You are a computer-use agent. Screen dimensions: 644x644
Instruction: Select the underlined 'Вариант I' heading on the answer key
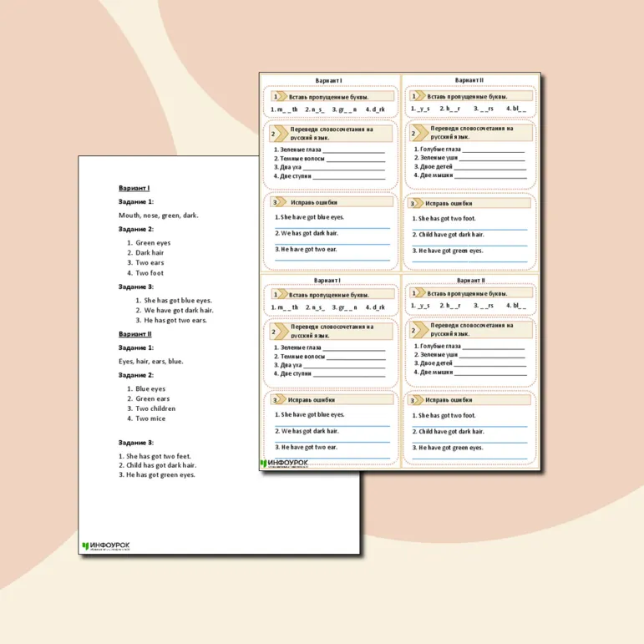pos(134,188)
